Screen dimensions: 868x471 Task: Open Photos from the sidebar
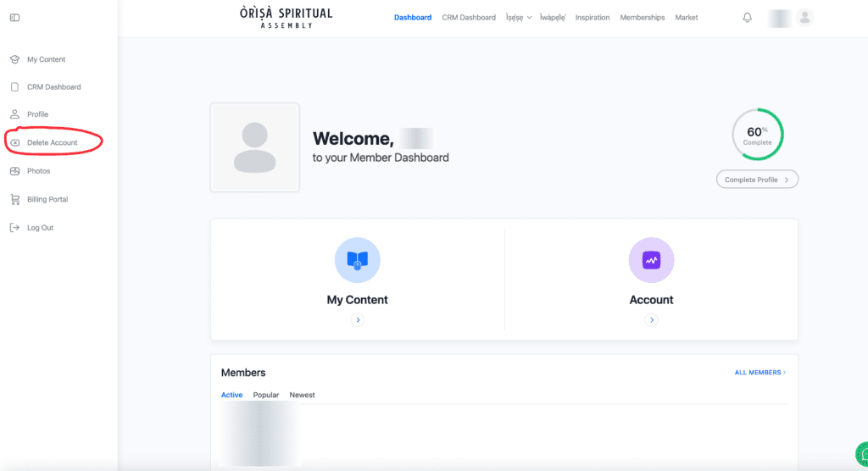point(38,171)
